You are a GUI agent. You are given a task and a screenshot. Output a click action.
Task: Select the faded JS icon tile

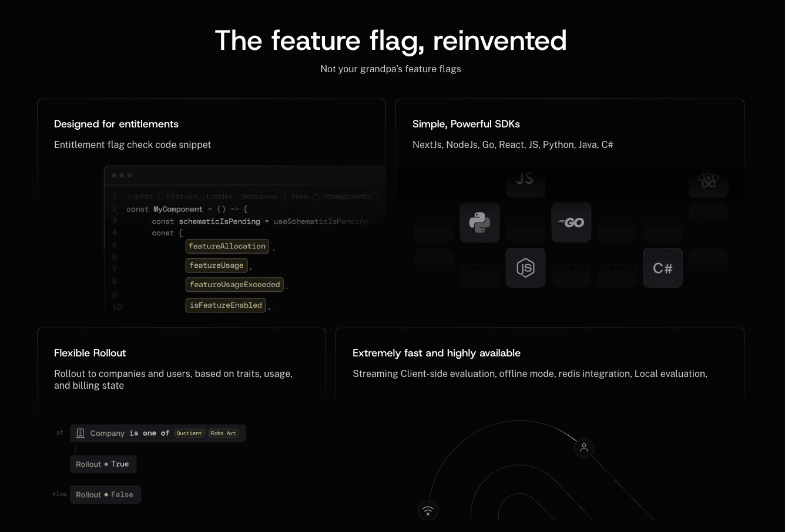click(x=525, y=179)
